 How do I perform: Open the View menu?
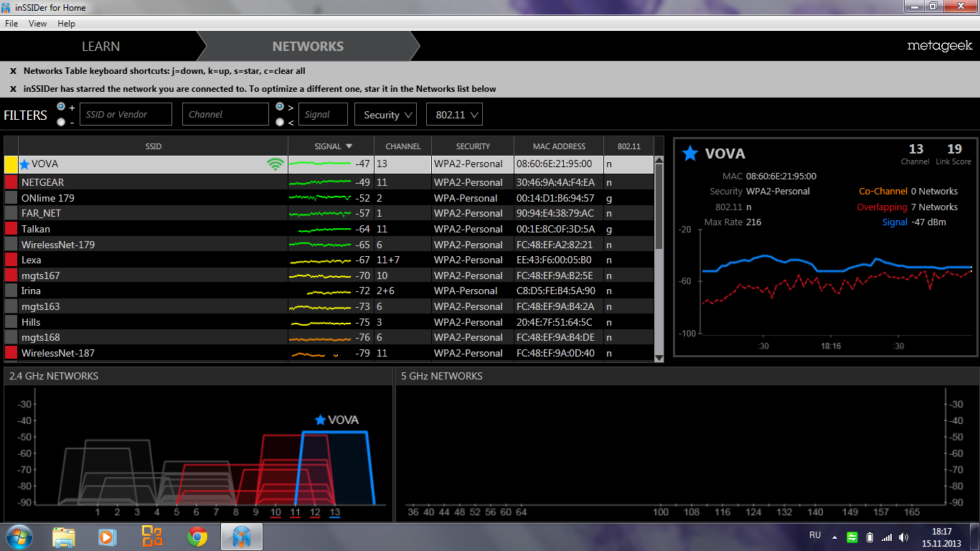[37, 24]
